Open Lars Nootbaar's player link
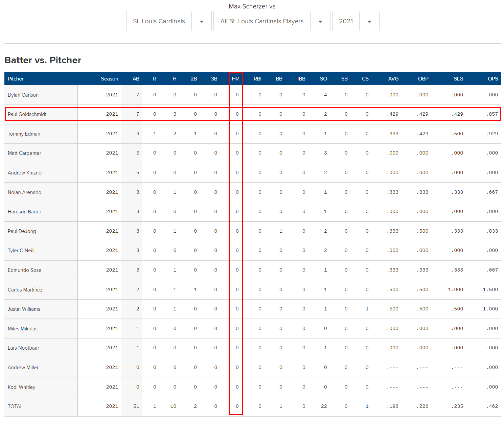The image size is (504, 421). (x=23, y=348)
